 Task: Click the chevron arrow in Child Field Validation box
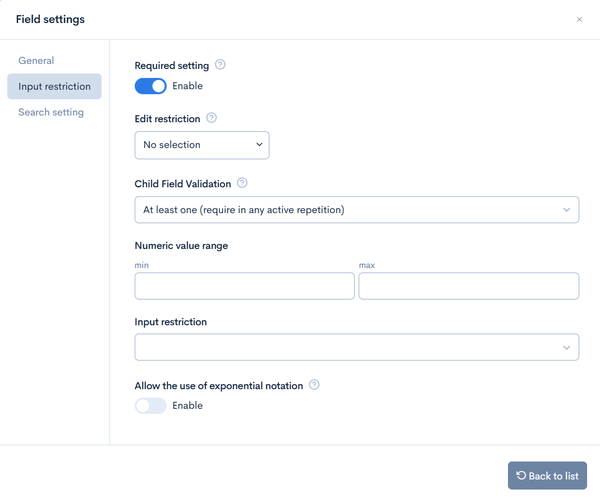[566, 210]
